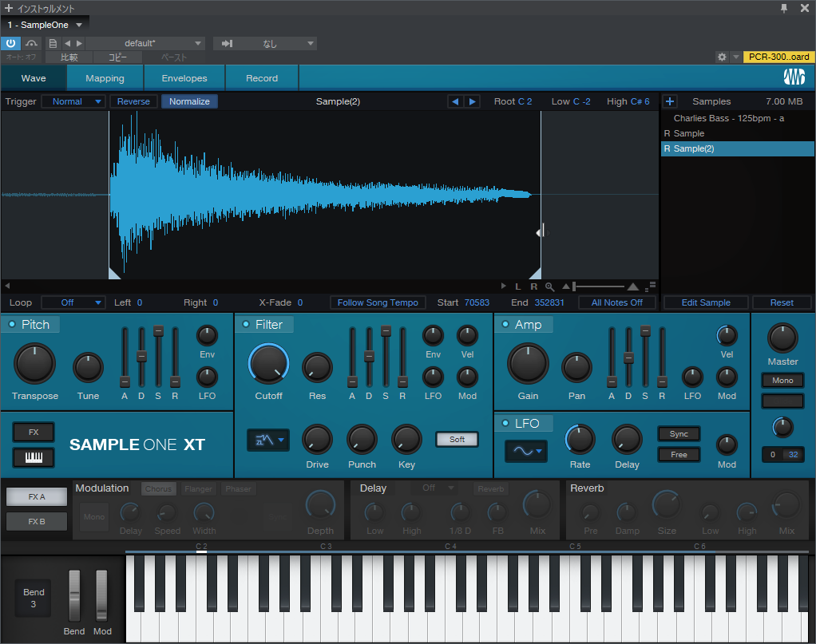Enable Mono mode
The width and height of the screenshot is (816, 644).
tap(782, 381)
